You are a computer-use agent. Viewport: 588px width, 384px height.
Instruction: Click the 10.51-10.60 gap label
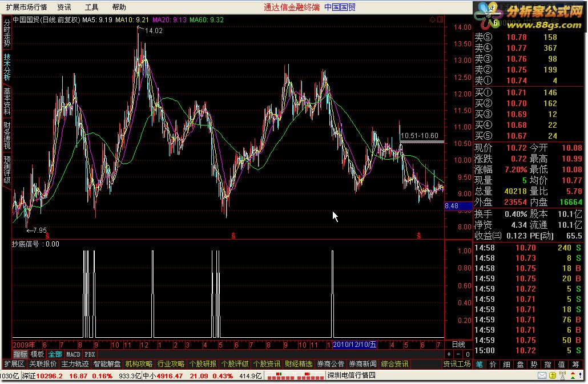(419, 136)
